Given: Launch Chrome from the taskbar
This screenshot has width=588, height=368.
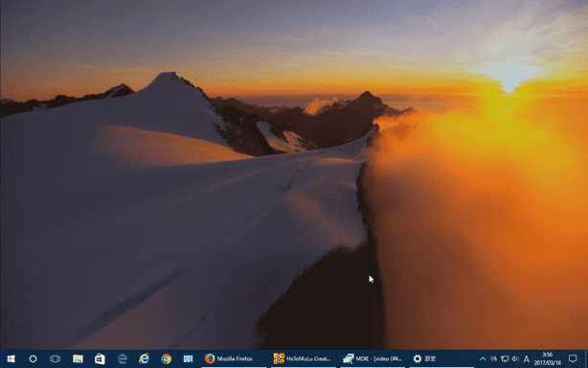Looking at the screenshot, I should point(166,359).
